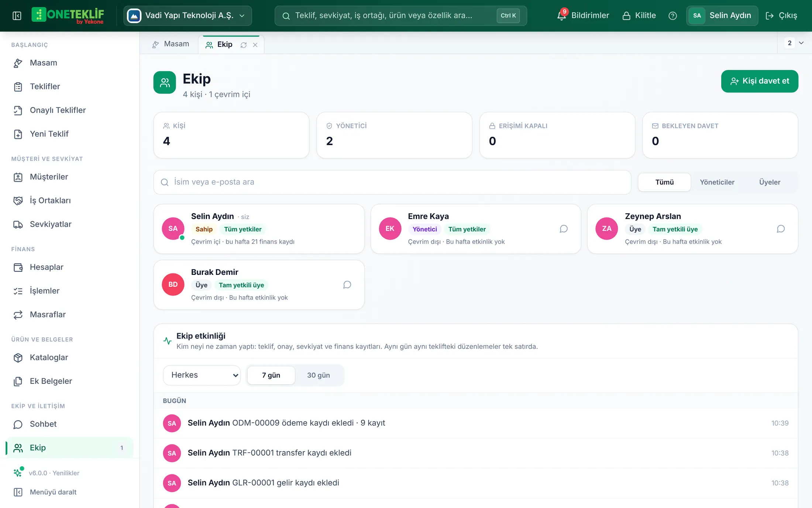812x508 pixels.
Task: Create a Yeni Teklif from sidebar
Action: coord(70,134)
